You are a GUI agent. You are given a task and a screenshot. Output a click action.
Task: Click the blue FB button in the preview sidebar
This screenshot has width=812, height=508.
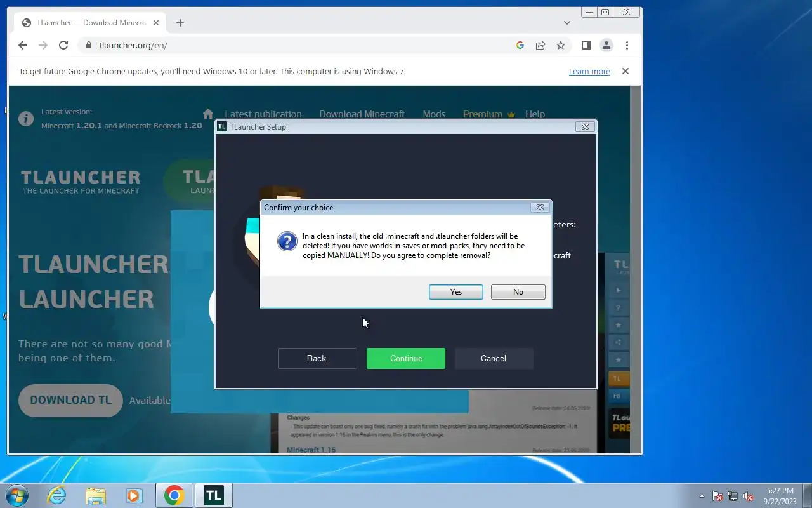pos(617,396)
